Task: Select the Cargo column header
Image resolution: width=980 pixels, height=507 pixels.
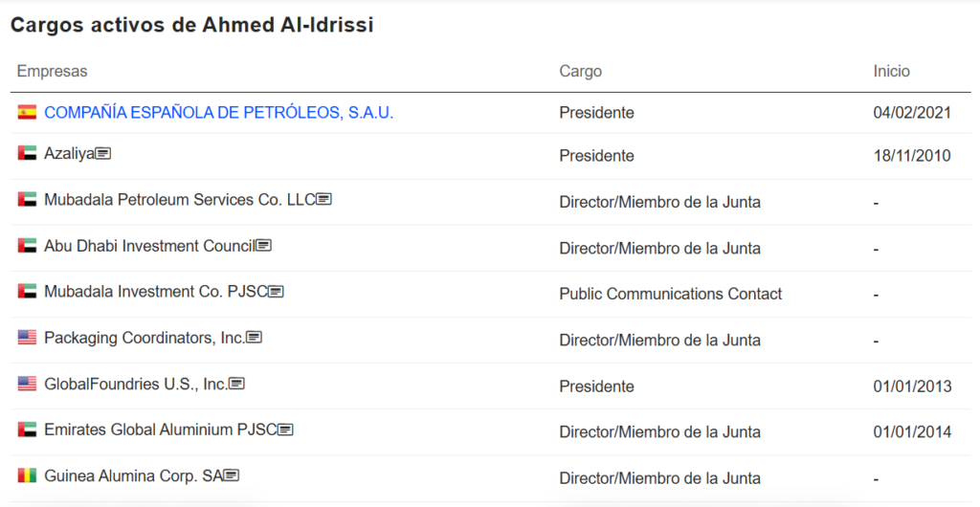Action: (x=581, y=71)
